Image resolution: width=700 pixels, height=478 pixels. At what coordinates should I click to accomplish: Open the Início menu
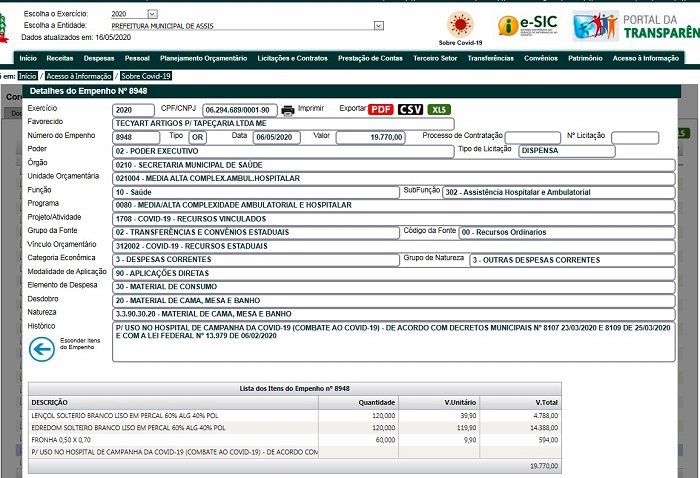(x=28, y=58)
